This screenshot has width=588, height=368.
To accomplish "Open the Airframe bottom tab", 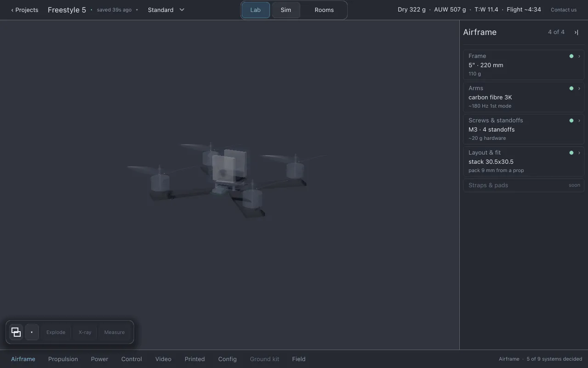I will 23,359.
